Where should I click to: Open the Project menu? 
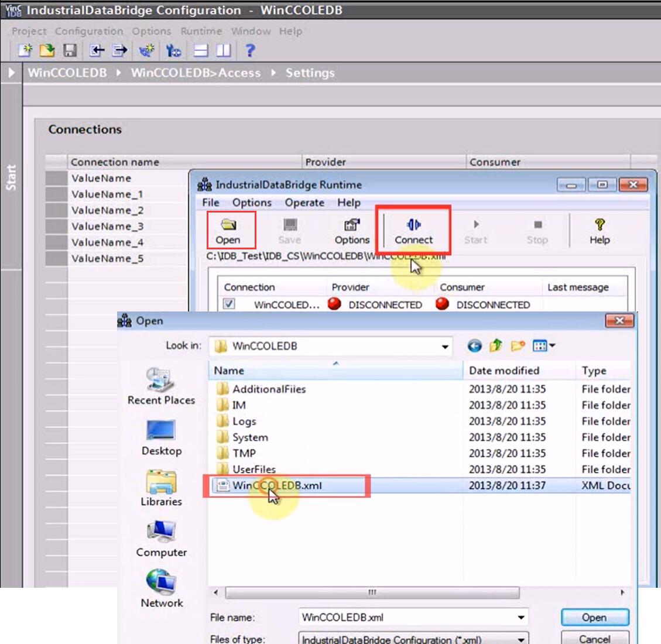coord(29,31)
